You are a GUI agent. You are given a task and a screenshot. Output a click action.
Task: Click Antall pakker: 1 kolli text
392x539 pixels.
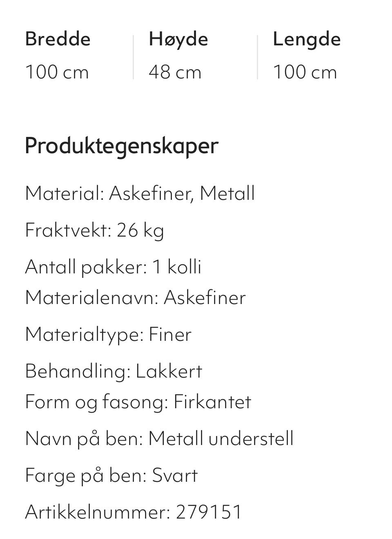[x=113, y=267]
